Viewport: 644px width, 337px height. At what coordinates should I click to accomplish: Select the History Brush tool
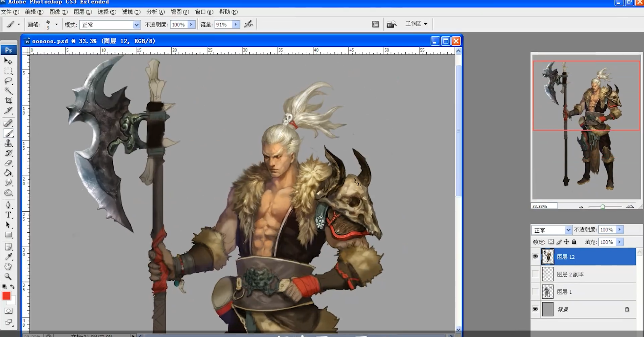pos(8,153)
